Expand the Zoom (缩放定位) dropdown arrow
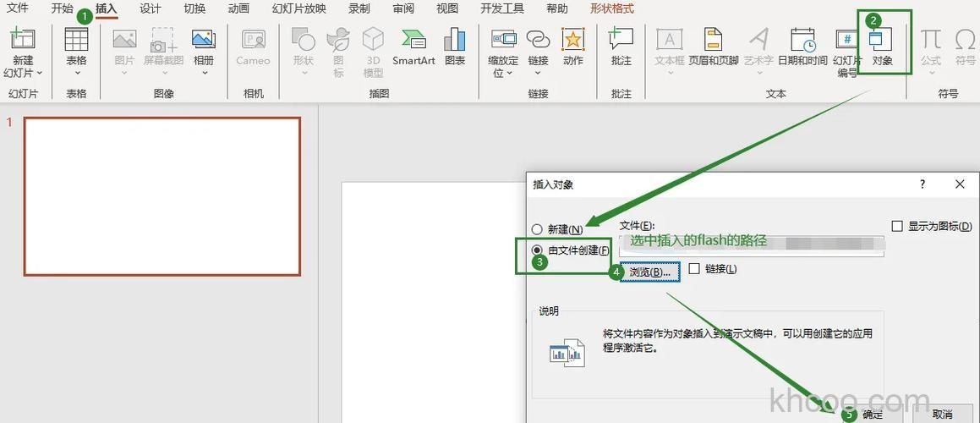This screenshot has height=423, width=980. (509, 74)
